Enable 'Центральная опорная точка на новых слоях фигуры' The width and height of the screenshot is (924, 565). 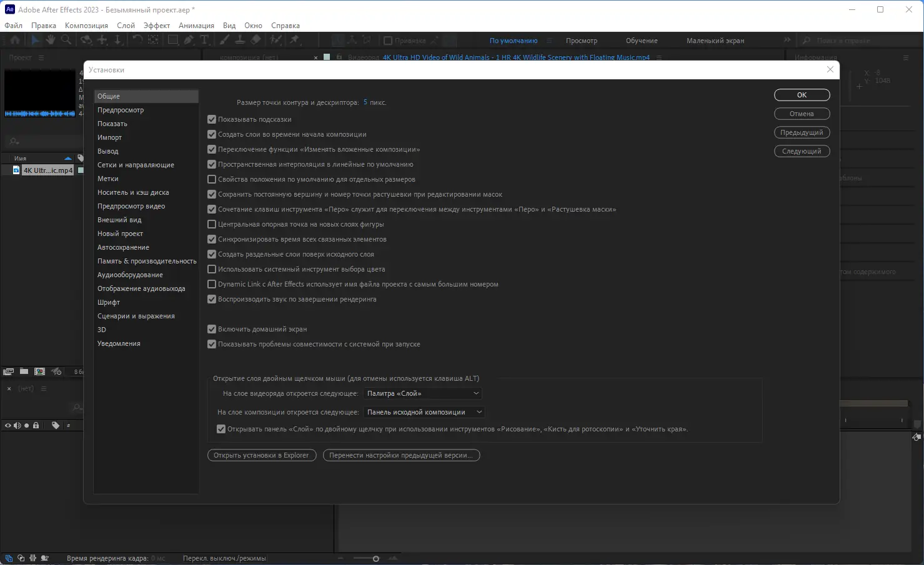(212, 224)
